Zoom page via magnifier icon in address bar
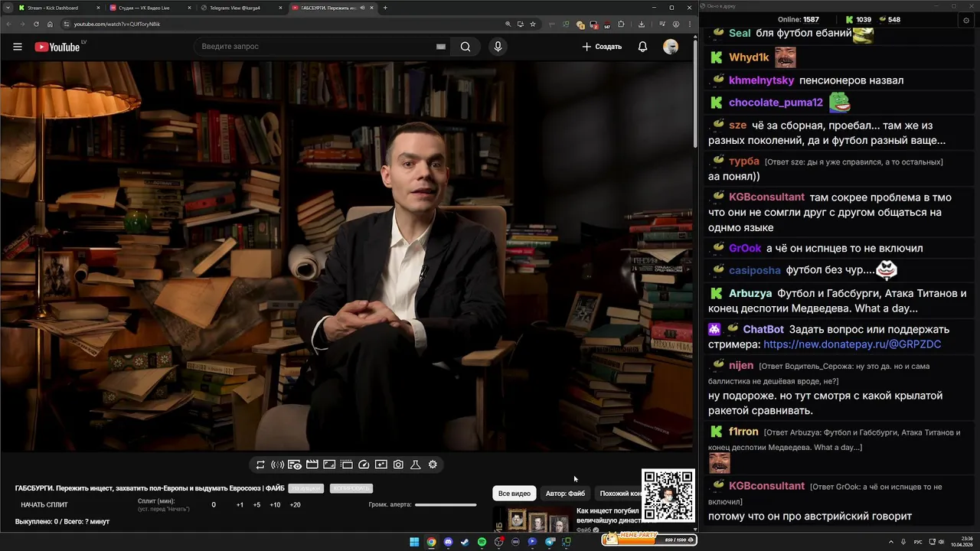Image resolution: width=980 pixels, height=551 pixels. tap(508, 24)
